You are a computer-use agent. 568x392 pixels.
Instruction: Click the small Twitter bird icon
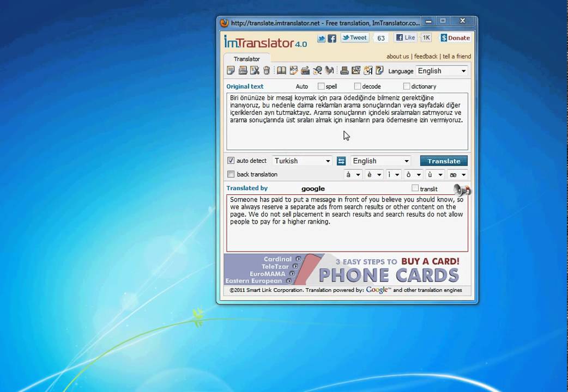(321, 38)
